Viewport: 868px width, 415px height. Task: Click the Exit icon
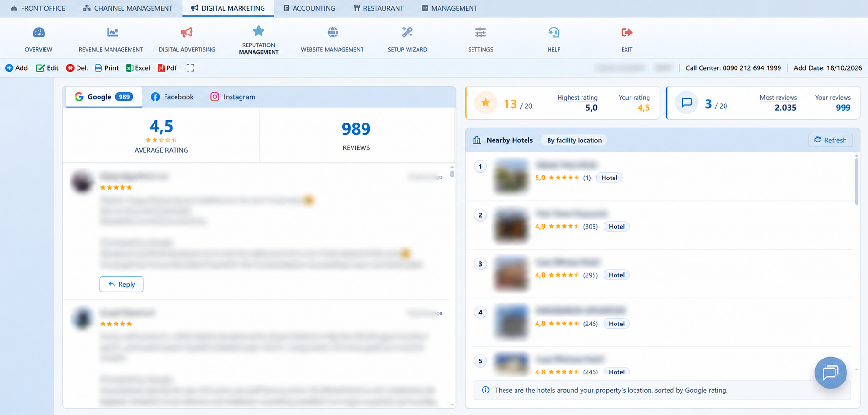point(626,33)
